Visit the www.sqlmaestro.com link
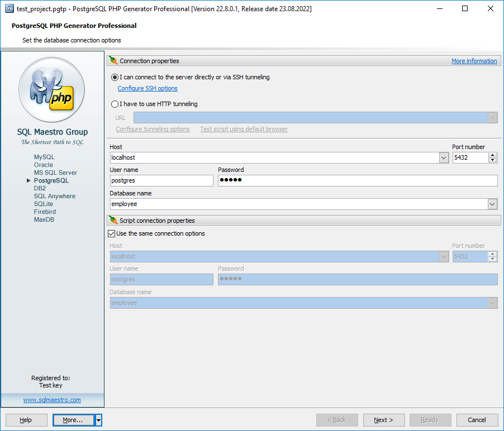The width and height of the screenshot is (504, 431). tap(52, 400)
